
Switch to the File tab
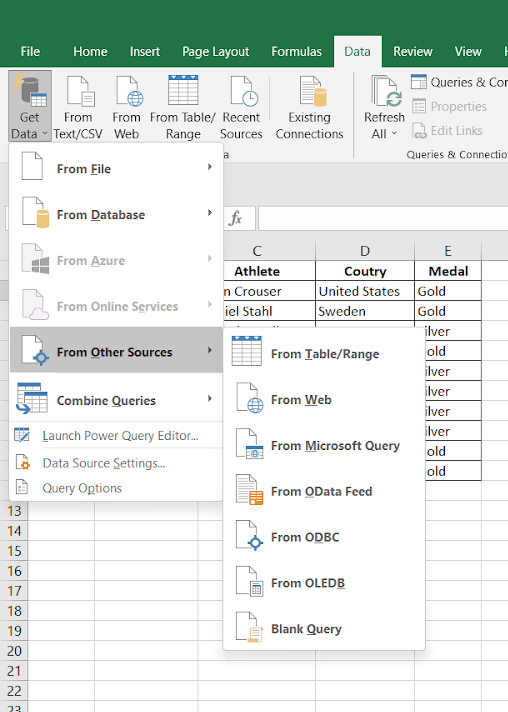tap(30, 51)
